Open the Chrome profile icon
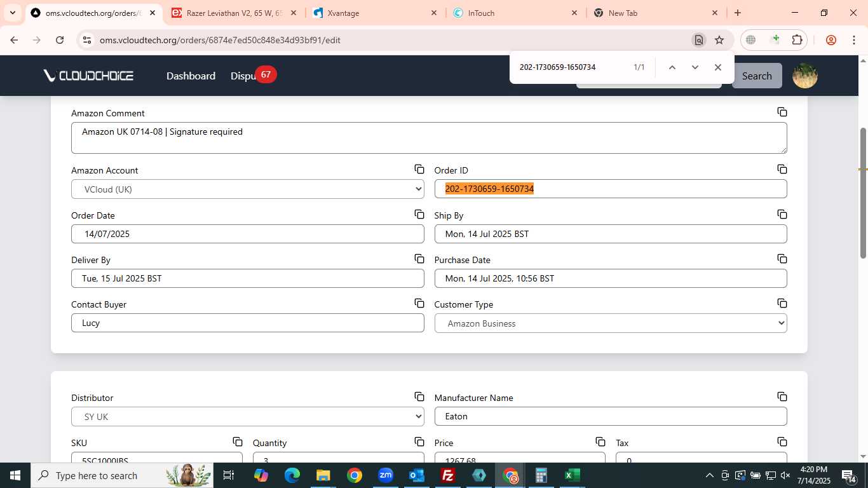868x488 pixels. [x=831, y=40]
